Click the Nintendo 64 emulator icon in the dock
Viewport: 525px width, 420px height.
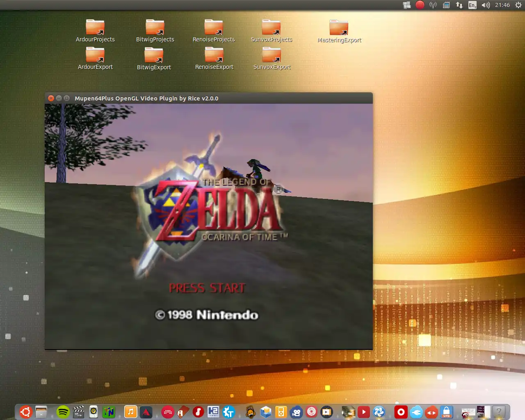[x=109, y=411]
